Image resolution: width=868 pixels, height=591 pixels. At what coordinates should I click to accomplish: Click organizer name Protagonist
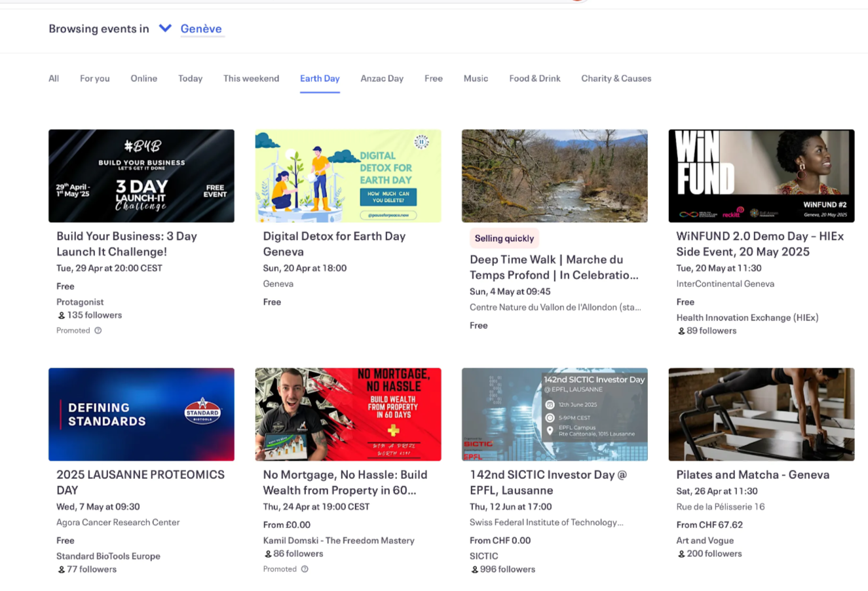80,302
